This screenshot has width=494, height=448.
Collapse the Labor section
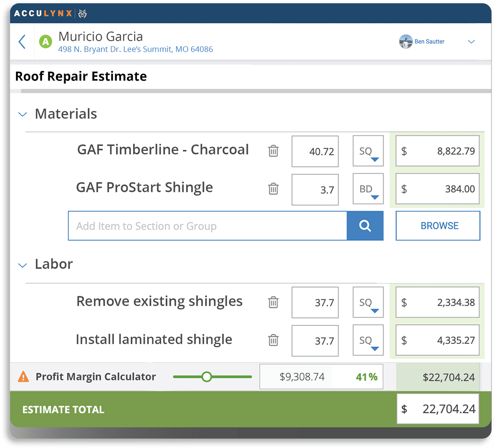tap(22, 265)
